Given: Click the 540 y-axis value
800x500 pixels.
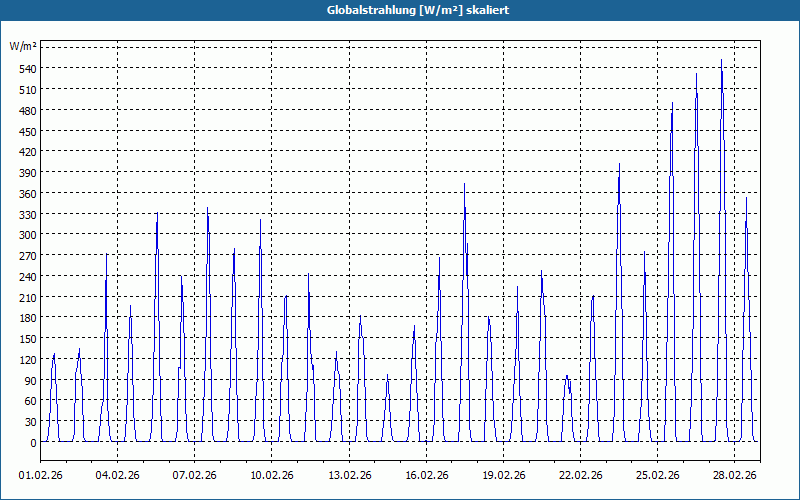Looking at the screenshot, I should [x=28, y=68].
